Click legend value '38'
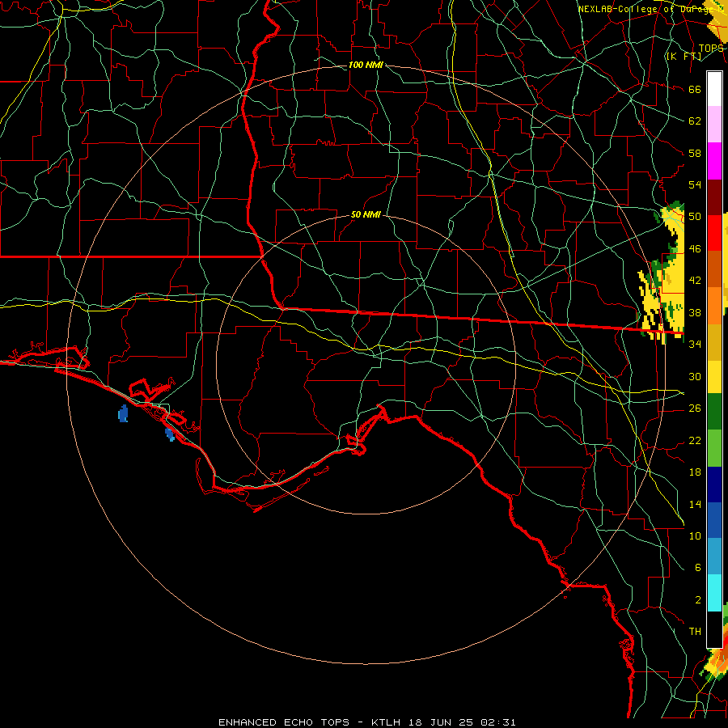 tap(695, 312)
